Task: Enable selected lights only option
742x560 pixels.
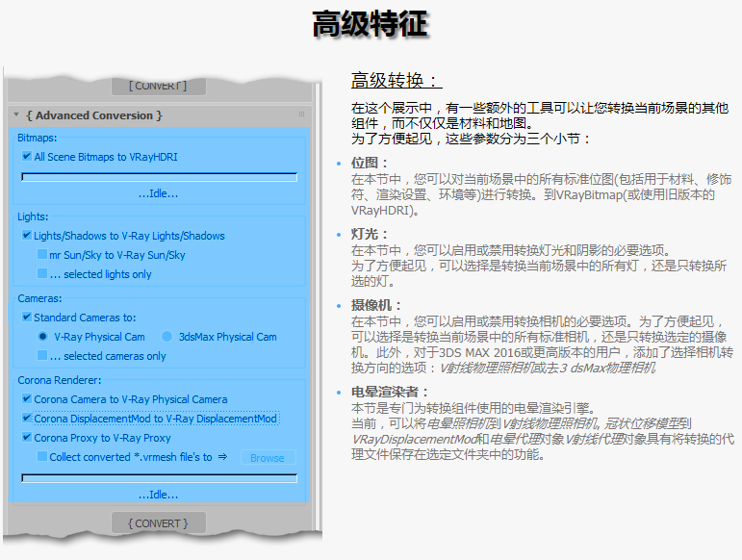Action: pos(42,274)
